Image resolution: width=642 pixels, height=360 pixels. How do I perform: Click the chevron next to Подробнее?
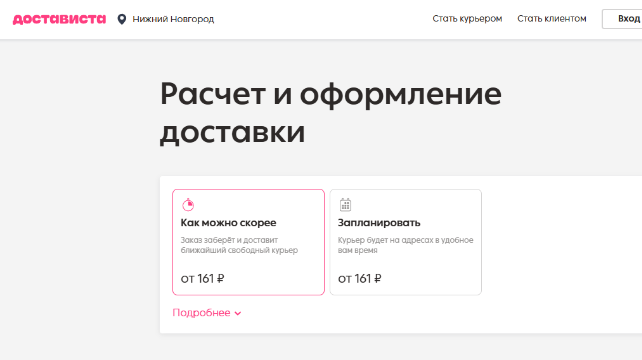238,313
